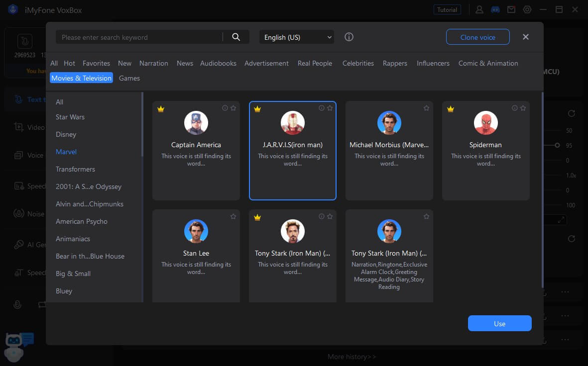
Task: Favorite the J.A.R.V.I.S voice with its star
Action: pos(330,108)
